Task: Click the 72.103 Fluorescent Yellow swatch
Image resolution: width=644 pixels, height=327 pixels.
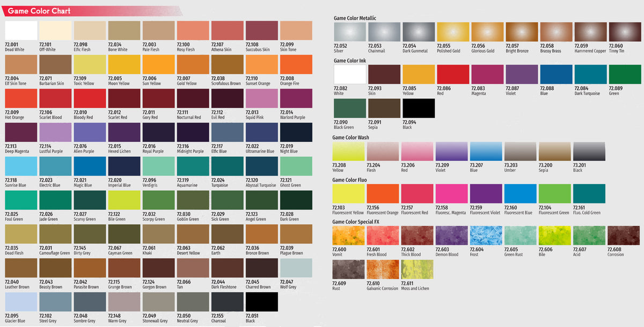Action: (x=348, y=193)
